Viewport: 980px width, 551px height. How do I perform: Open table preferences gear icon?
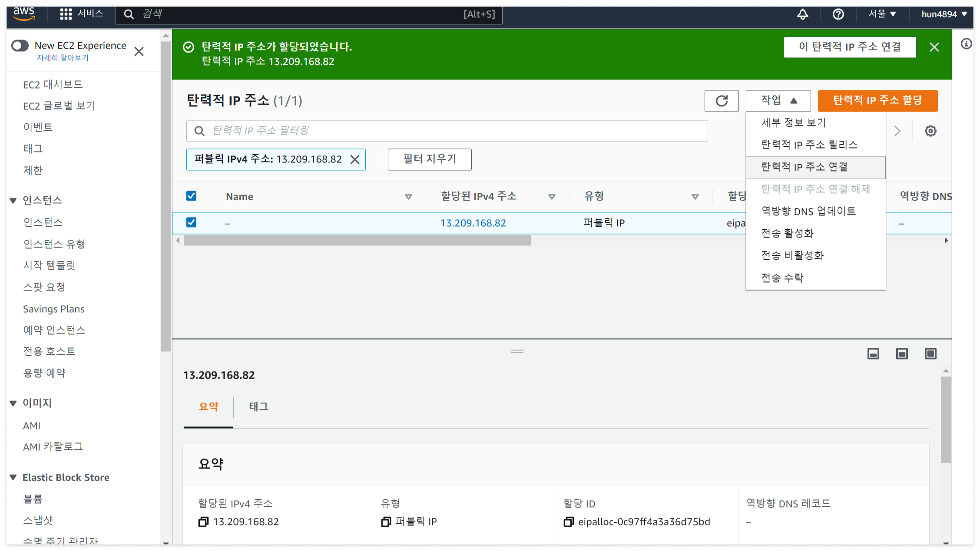[930, 131]
